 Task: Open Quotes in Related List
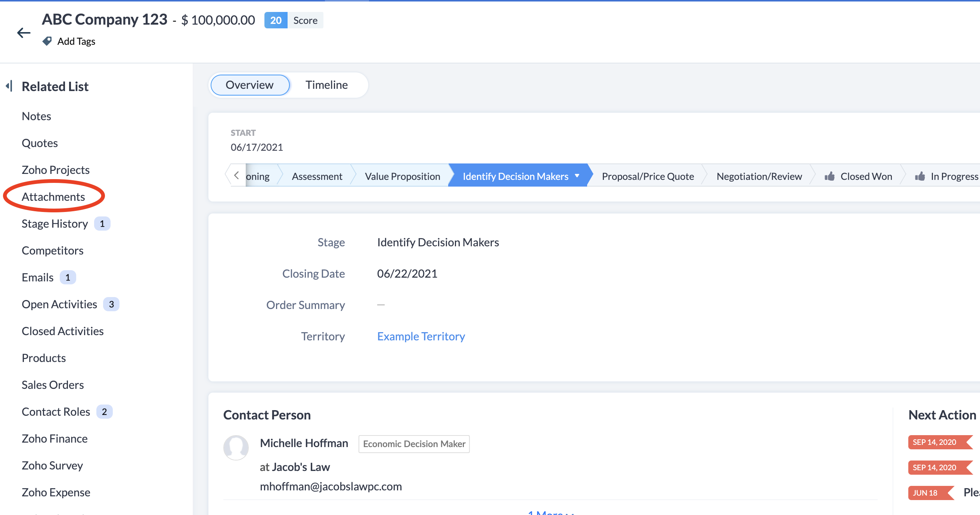tap(40, 143)
